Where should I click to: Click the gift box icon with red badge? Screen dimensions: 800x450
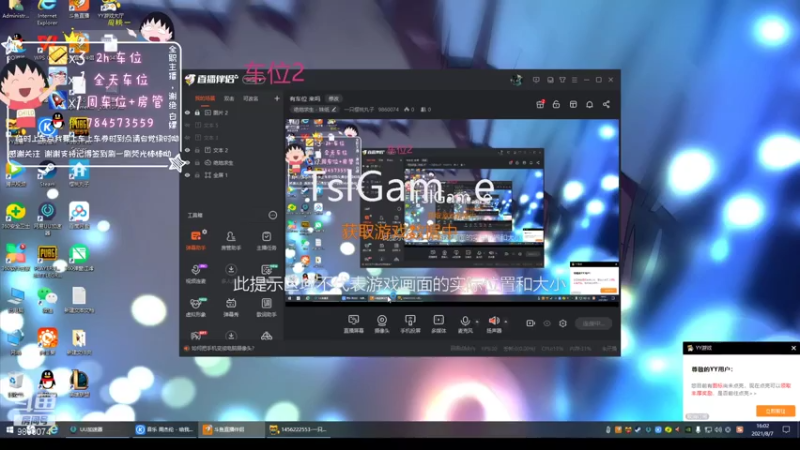pyautogui.click(x=540, y=104)
